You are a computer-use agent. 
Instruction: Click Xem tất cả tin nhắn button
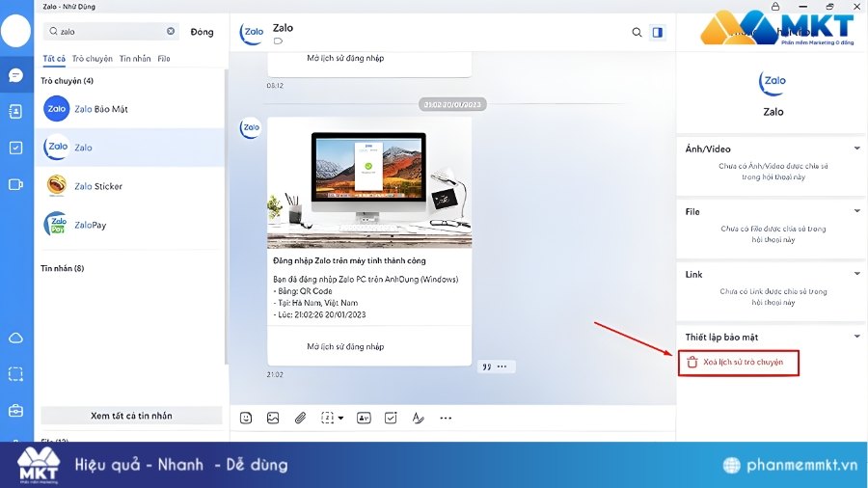coord(131,416)
